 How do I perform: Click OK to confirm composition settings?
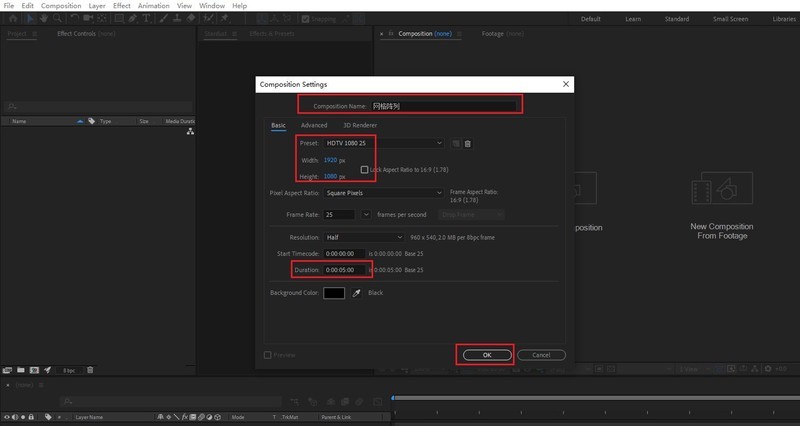[x=485, y=355]
